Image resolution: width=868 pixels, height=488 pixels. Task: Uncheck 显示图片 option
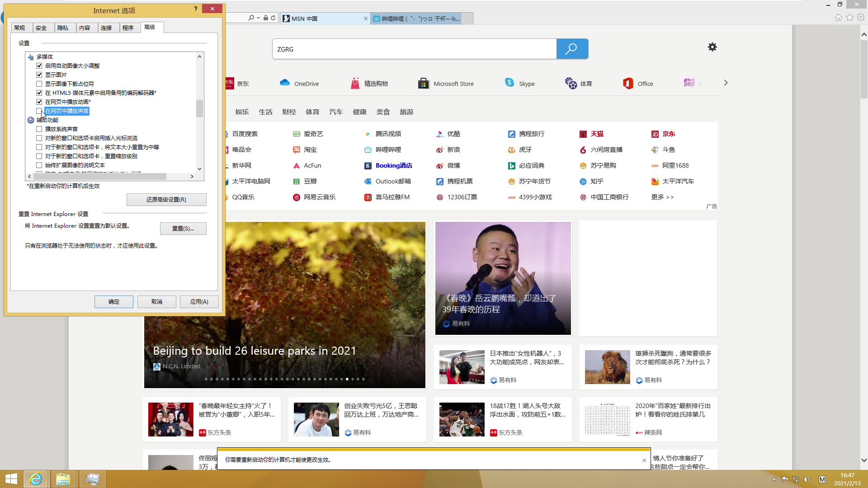39,75
